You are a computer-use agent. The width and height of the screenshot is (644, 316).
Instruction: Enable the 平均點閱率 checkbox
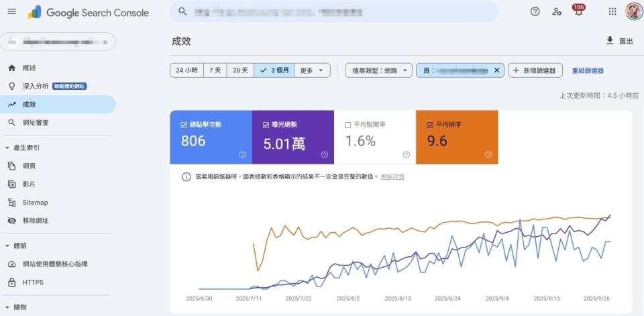347,125
